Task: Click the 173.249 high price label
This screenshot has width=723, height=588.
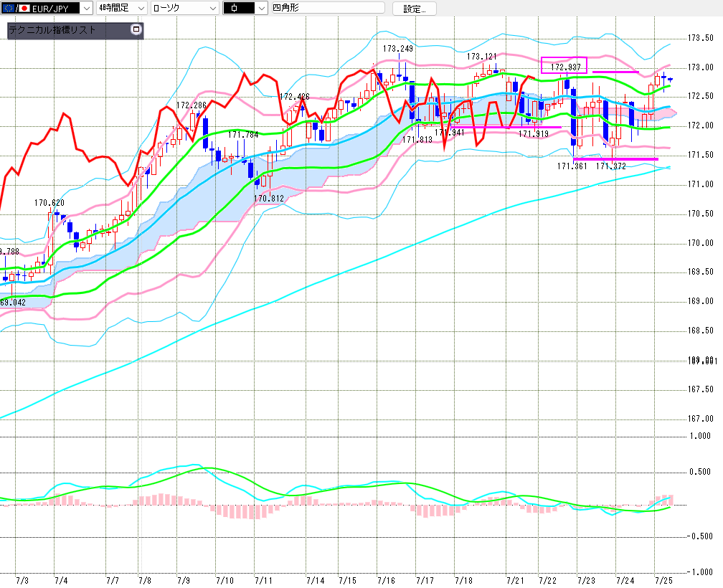Action: pyautogui.click(x=398, y=48)
